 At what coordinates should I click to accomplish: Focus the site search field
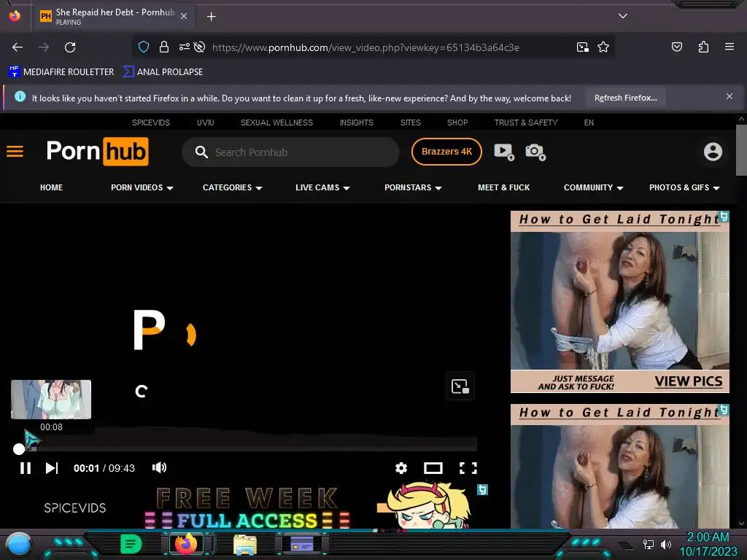click(290, 152)
